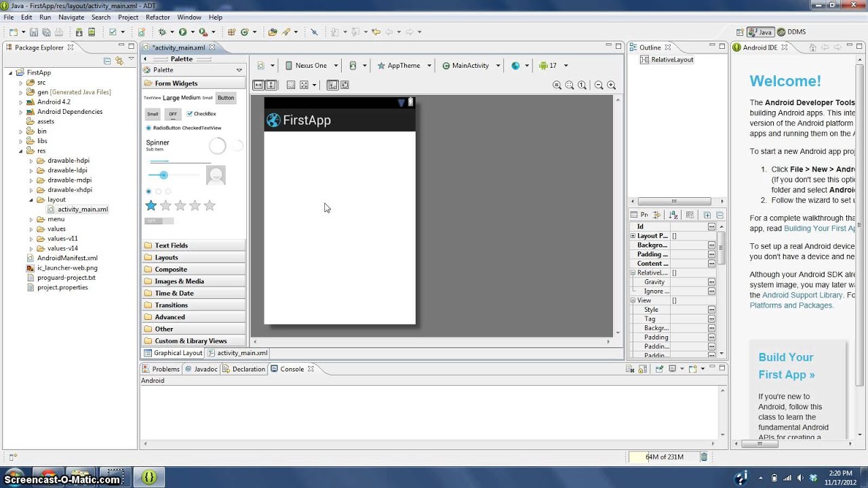Image resolution: width=868 pixels, height=488 pixels.
Task: Click the Save All toolbar icon
Action: [46, 32]
